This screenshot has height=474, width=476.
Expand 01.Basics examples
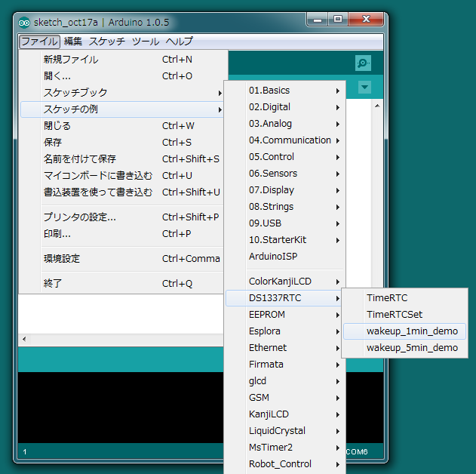pyautogui.click(x=285, y=91)
